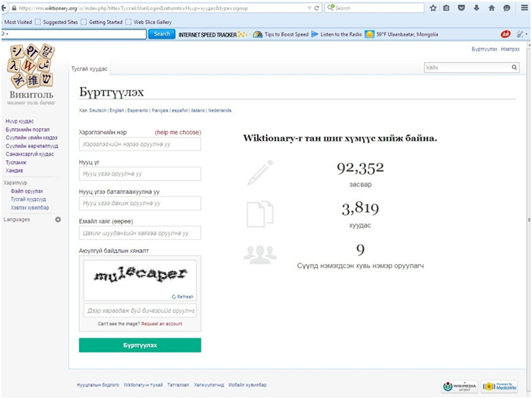
Task: Click the Нэвтрэх login link
Action: click(x=510, y=49)
